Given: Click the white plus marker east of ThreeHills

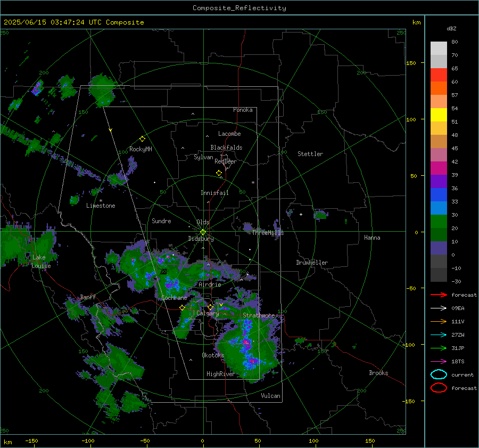Looking at the screenshot, I should pyautogui.click(x=301, y=214).
